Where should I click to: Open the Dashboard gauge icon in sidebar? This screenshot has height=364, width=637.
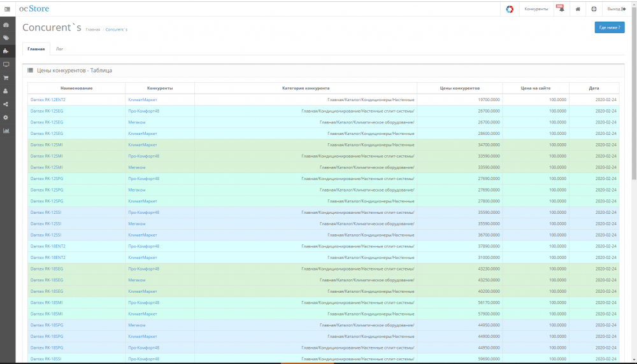(6, 25)
